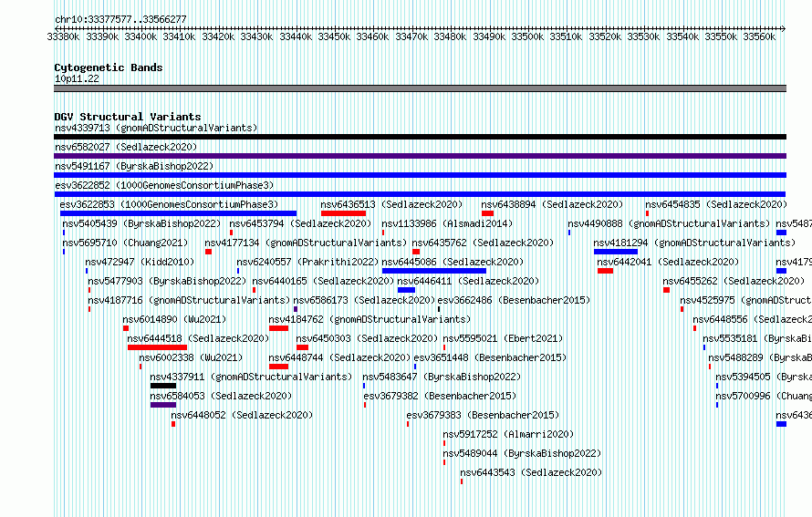Open esv3662486 (Besenbacher2015) label

tap(514, 300)
